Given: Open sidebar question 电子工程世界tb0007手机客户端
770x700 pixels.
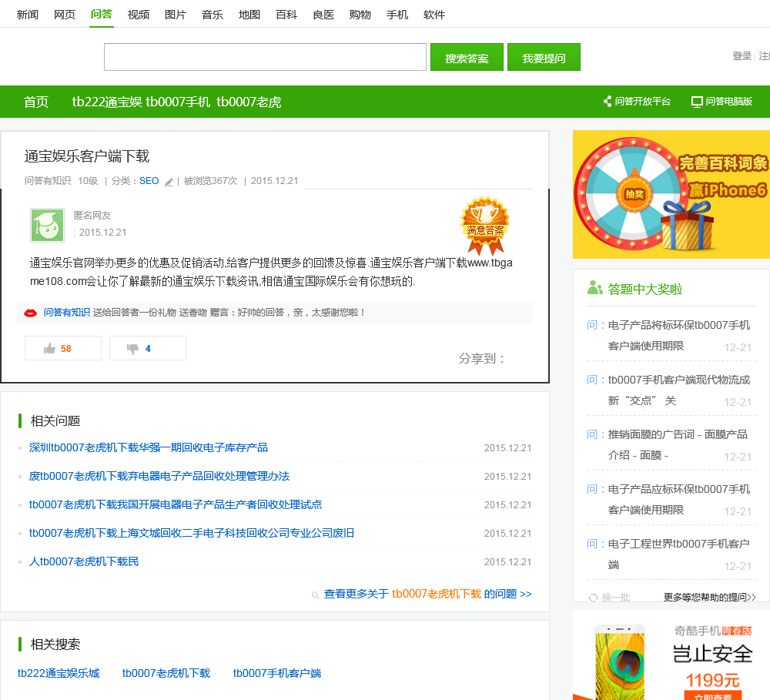Looking at the screenshot, I should [x=678, y=554].
